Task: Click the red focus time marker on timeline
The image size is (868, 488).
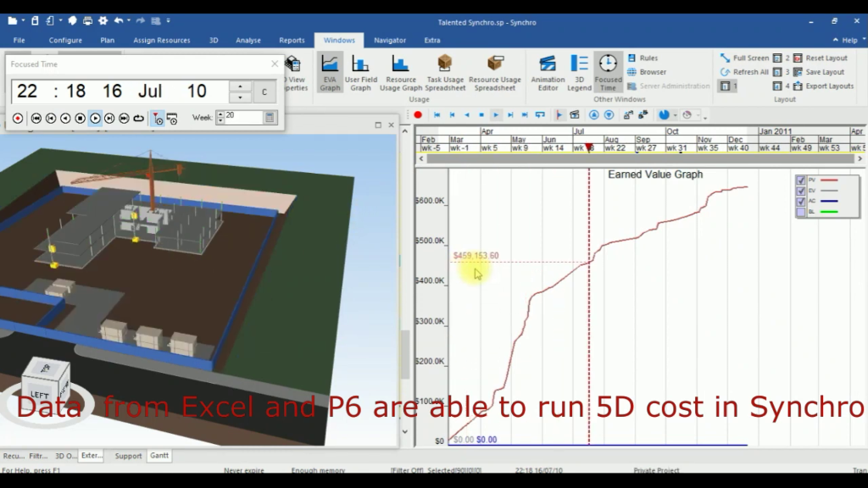Action: (x=589, y=147)
